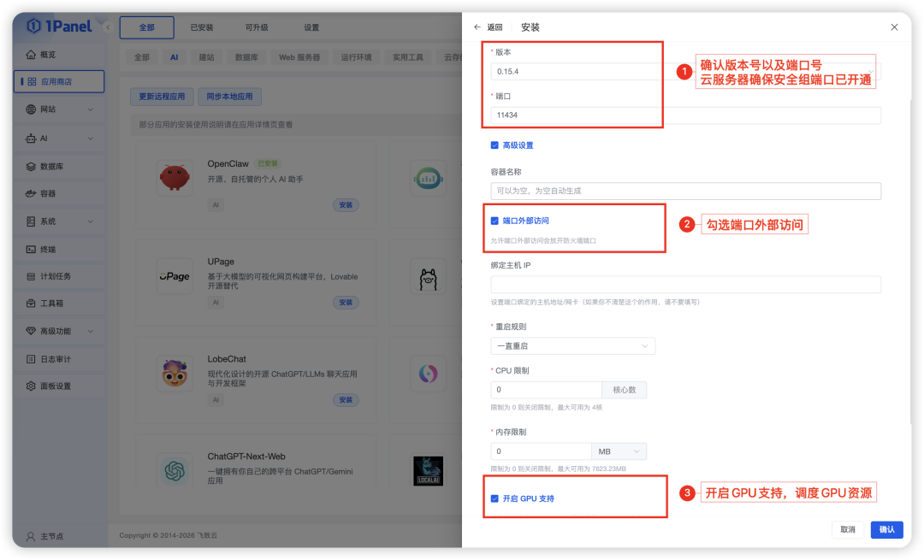Open 终端 terminal icon in sidebar
924x560 pixels.
[x=31, y=250]
